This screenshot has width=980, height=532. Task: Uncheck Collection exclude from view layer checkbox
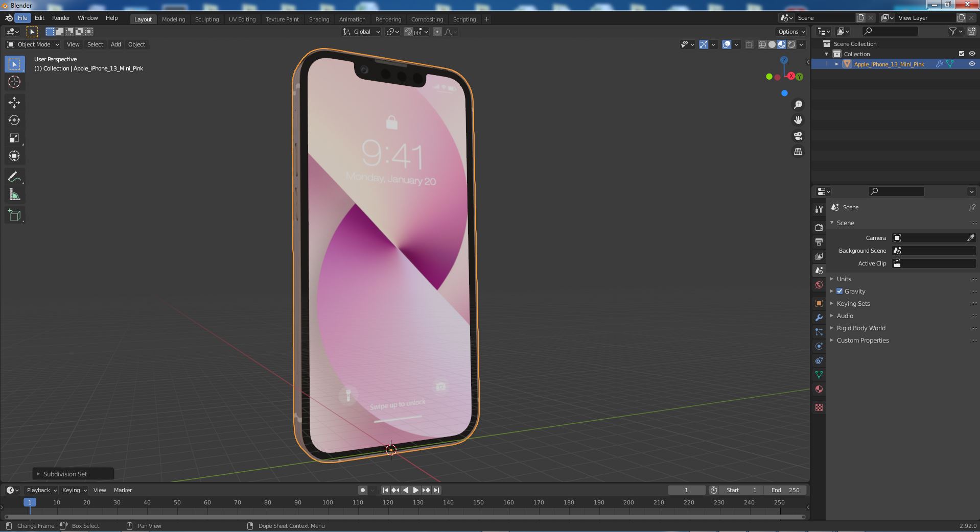tap(961, 54)
